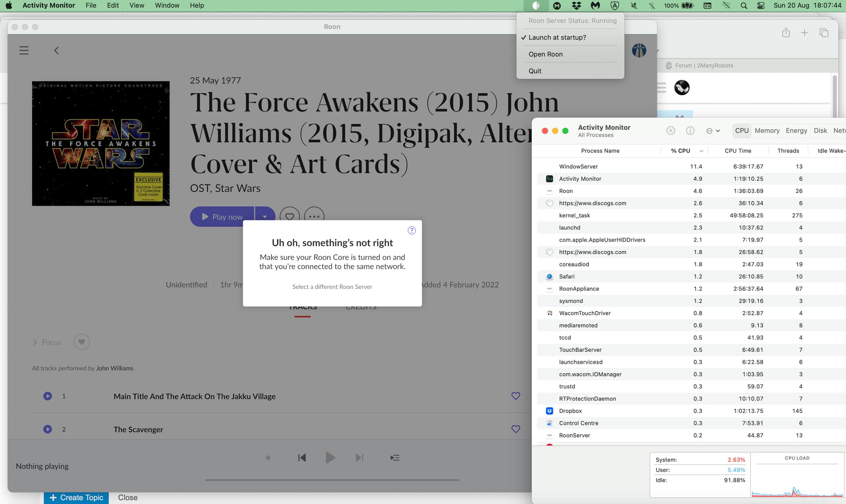Sort by % CPU column header
The image size is (846, 504).
pos(684,151)
